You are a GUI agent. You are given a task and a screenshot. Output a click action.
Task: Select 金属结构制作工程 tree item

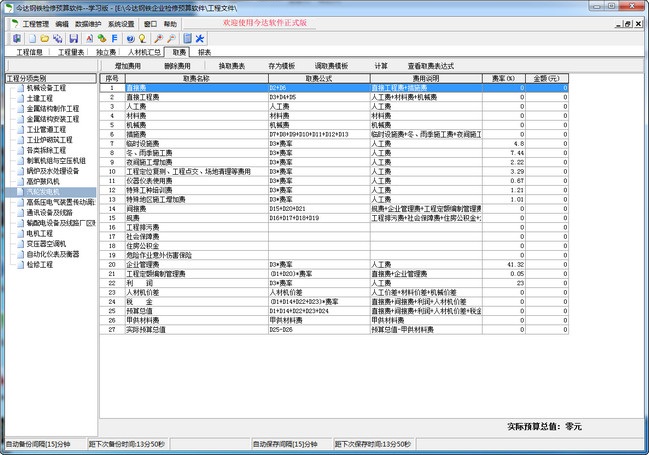(53, 108)
